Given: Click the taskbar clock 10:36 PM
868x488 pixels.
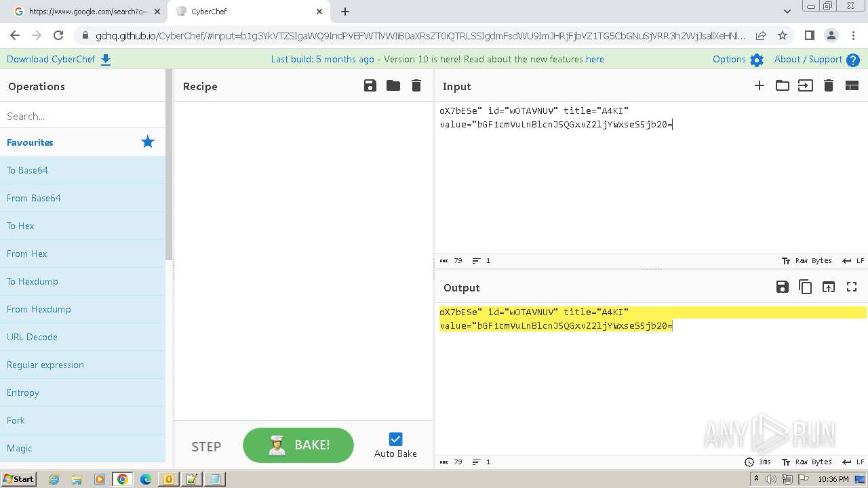Looking at the screenshot, I should 833,479.
